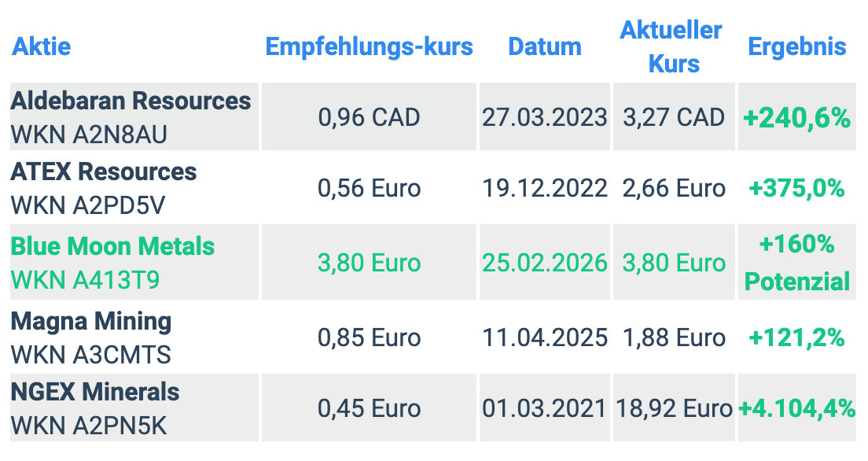Open Aldebaran Resources stock name
The width and height of the screenshot is (868, 461).
coord(131,101)
